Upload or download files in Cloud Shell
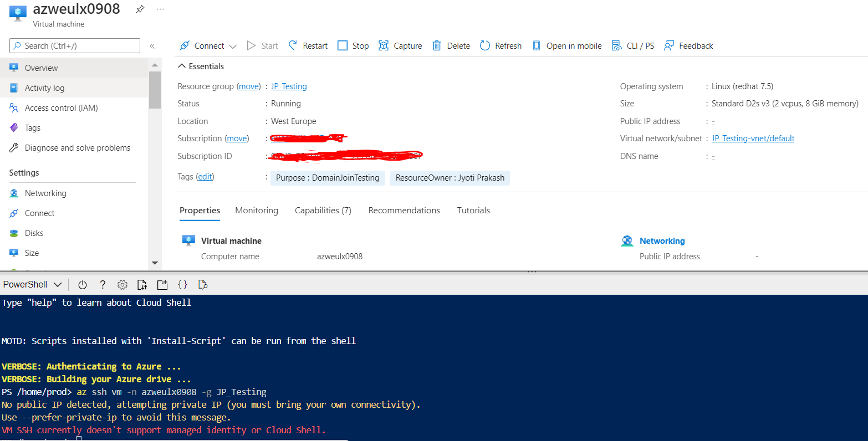Viewport: 868px width, 441px height. (142, 284)
